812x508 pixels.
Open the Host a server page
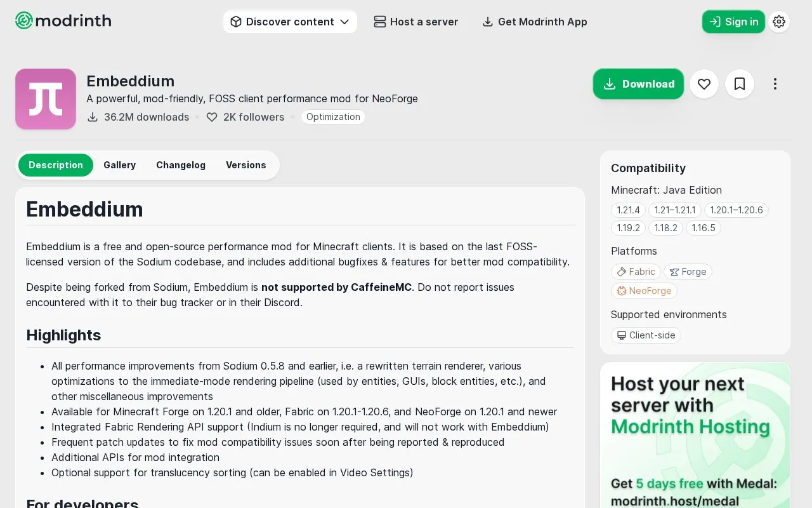(416, 22)
